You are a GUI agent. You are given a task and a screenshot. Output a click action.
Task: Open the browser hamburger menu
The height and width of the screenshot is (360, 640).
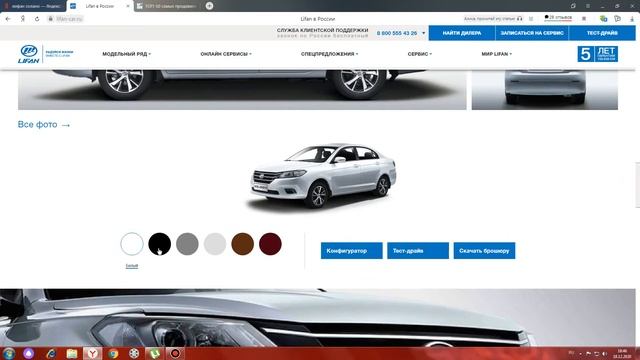coord(588,6)
